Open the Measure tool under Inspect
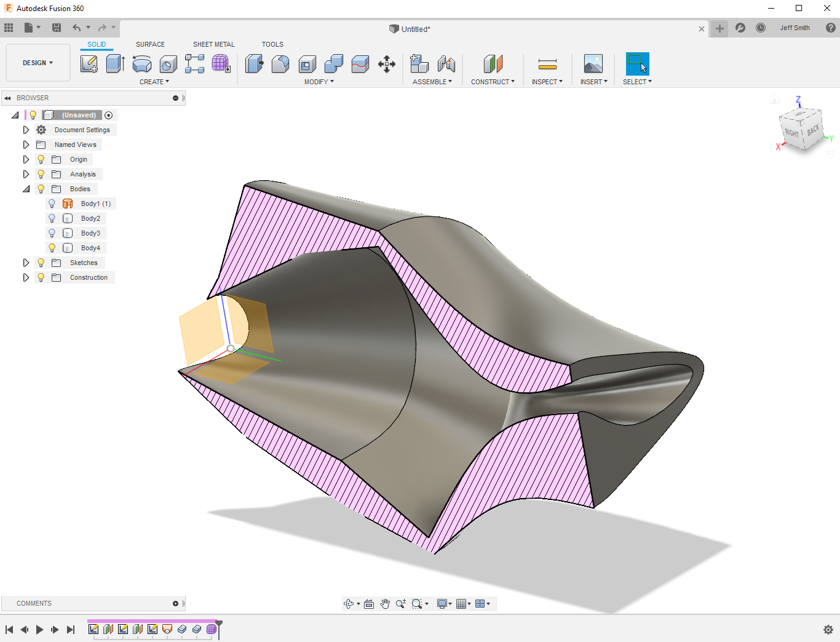The image size is (840, 642). [547, 64]
